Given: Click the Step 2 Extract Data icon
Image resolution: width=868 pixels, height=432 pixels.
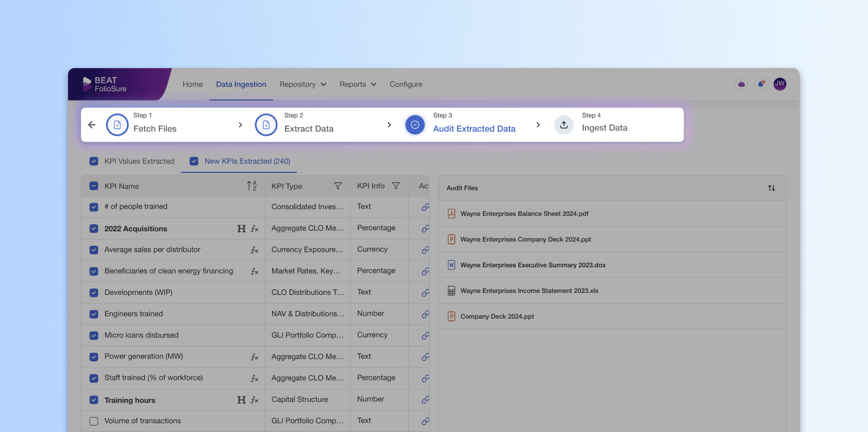Looking at the screenshot, I should click(266, 125).
